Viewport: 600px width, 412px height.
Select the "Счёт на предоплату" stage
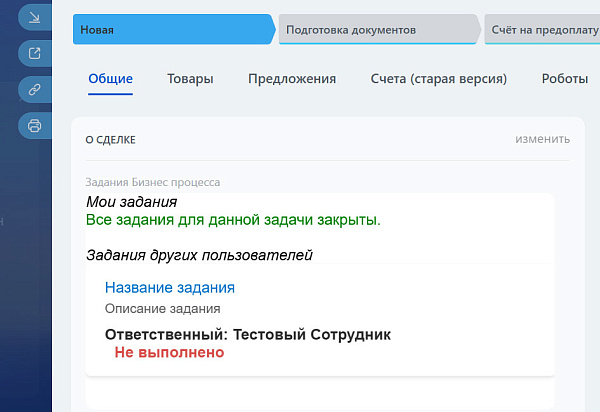pos(544,30)
